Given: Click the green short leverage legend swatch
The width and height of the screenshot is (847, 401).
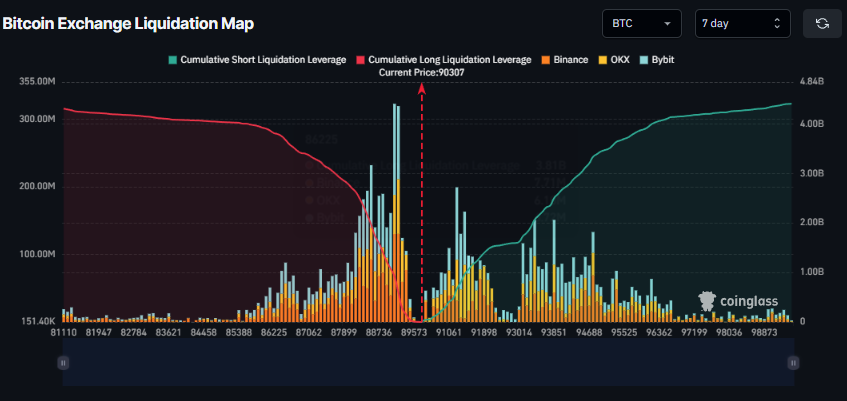Looking at the screenshot, I should 172,60.
